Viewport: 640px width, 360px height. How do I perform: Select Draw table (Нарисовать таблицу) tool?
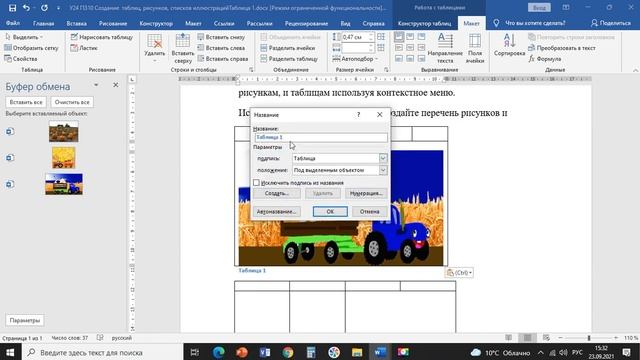click(102, 37)
